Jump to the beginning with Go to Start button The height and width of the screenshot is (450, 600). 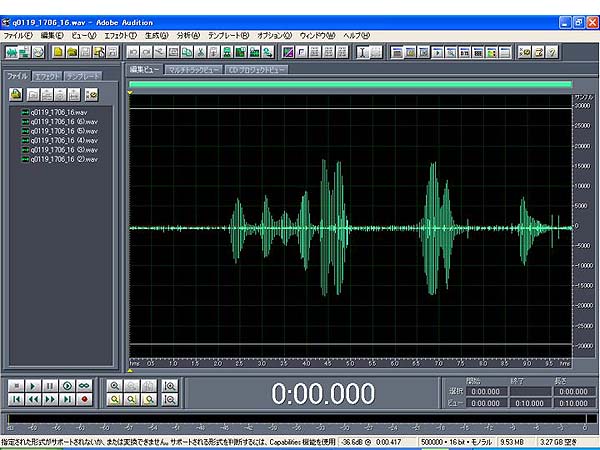click(x=16, y=399)
